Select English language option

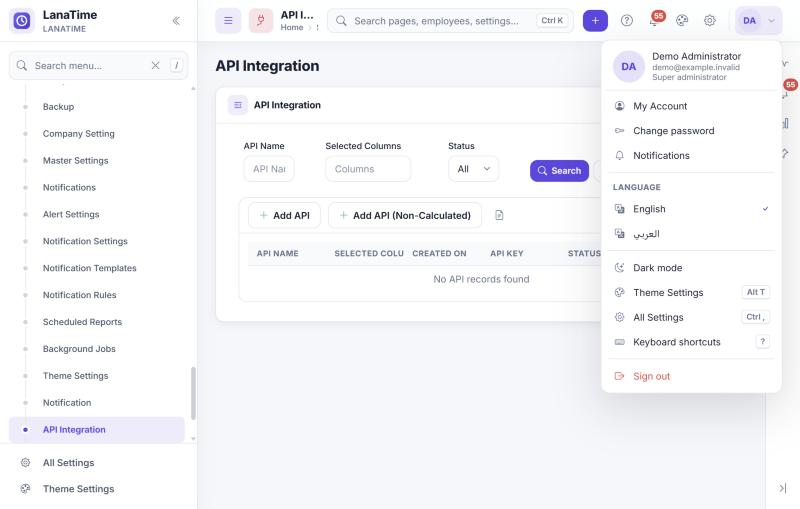pos(691,209)
